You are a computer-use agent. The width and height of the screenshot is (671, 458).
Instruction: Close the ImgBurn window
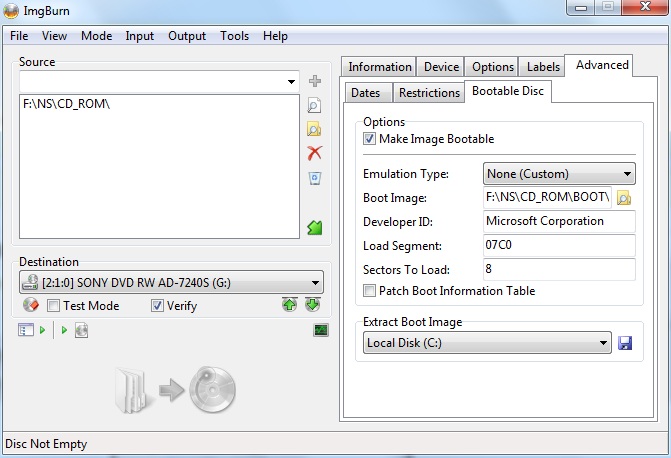645,7
